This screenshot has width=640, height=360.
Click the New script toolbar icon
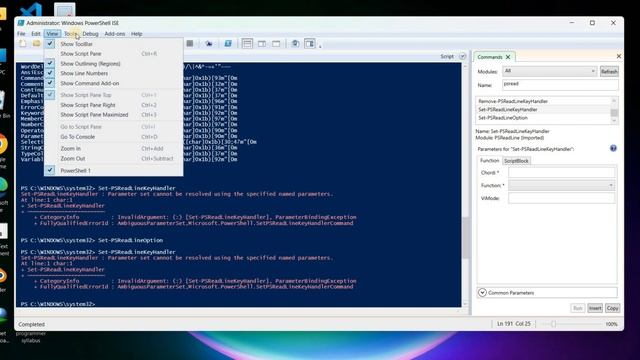pyautogui.click(x=23, y=44)
